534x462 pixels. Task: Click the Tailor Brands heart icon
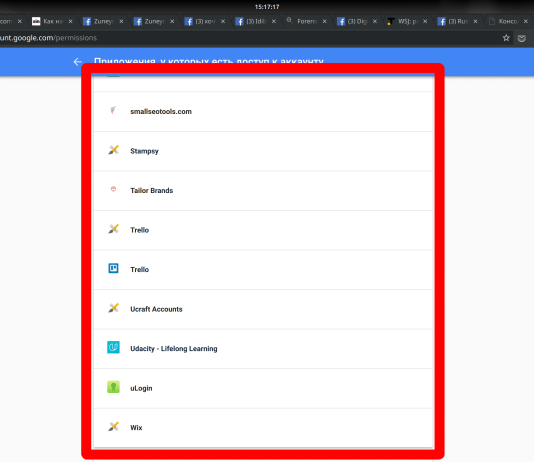(113, 189)
